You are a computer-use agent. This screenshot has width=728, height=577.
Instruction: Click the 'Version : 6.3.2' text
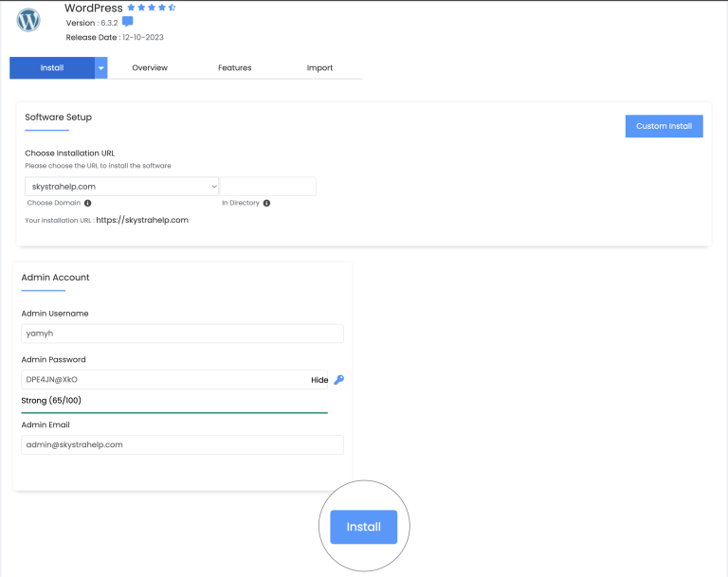click(92, 23)
